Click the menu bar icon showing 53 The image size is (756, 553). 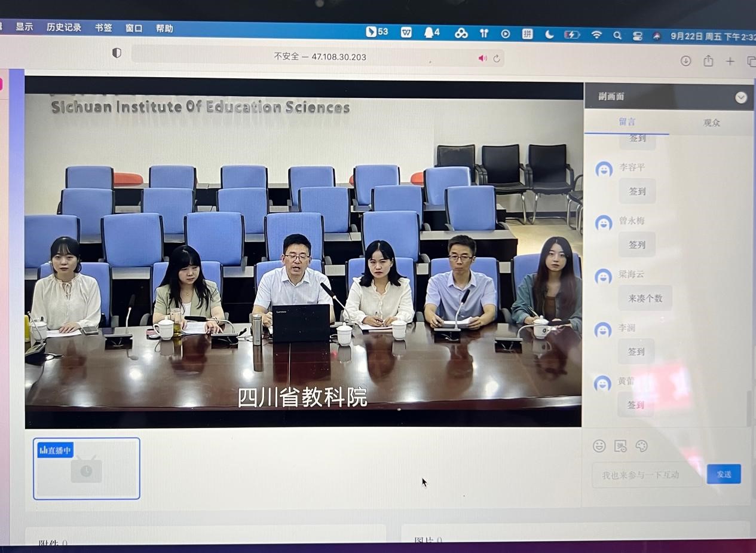[x=377, y=32]
